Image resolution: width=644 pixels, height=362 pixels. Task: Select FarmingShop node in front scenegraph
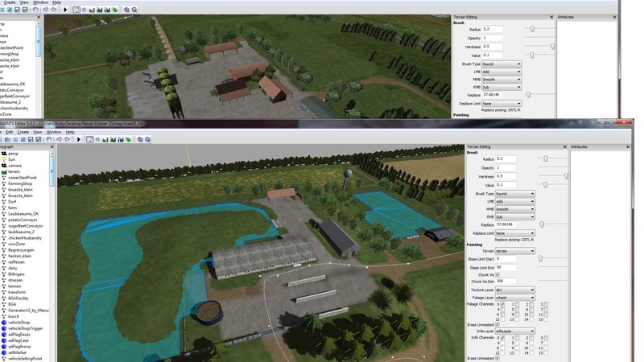[19, 183]
